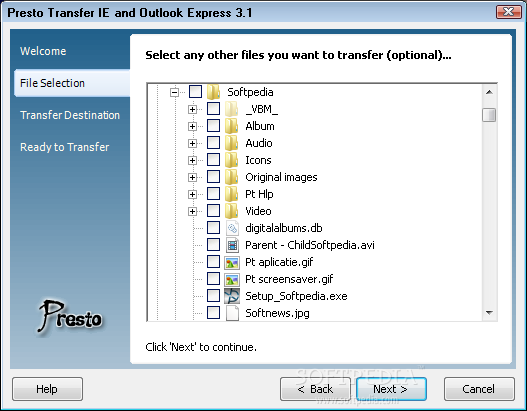This screenshot has height=411, width=527.
Task: Click the Help button
Action: click(47, 389)
